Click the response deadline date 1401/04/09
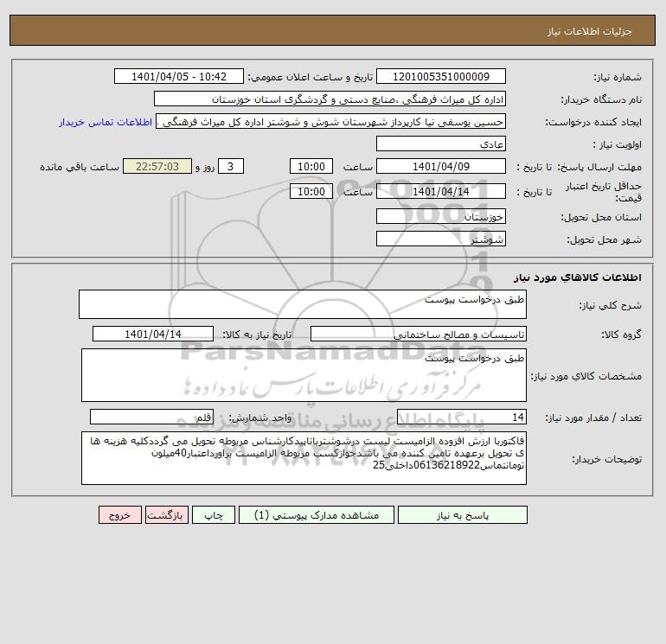The height and width of the screenshot is (644, 666). pyautogui.click(x=441, y=166)
